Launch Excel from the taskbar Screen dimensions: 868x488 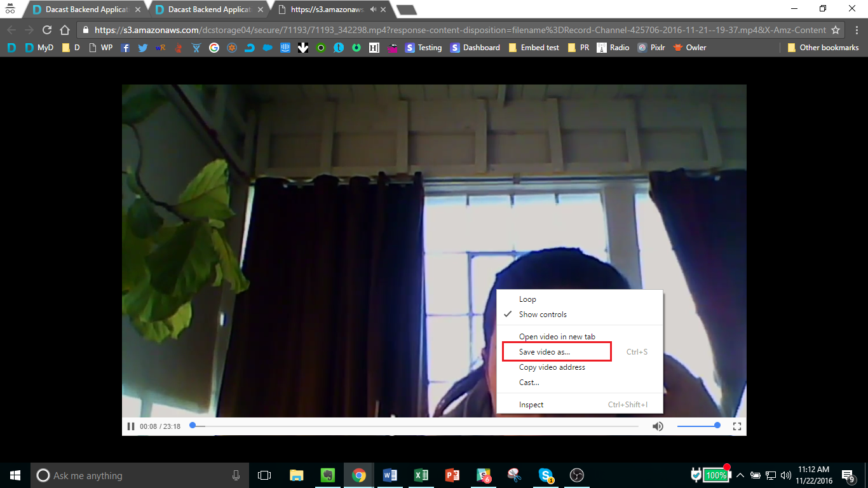click(421, 475)
